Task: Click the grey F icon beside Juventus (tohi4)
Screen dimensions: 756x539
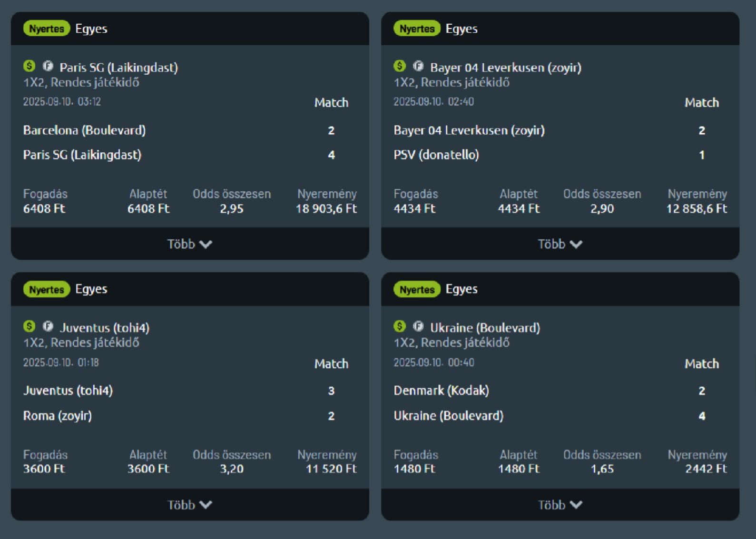Action: point(48,326)
